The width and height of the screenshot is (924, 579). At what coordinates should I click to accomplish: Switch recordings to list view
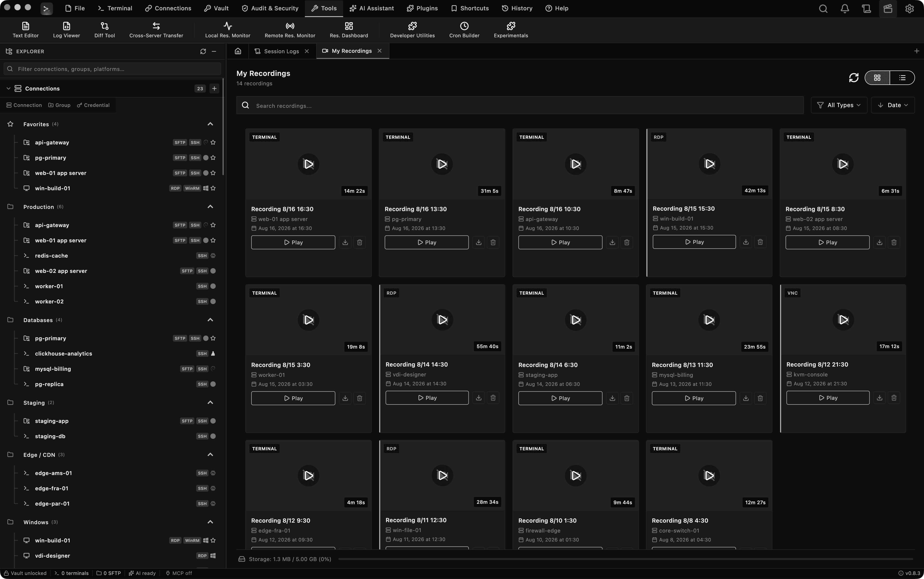click(902, 78)
